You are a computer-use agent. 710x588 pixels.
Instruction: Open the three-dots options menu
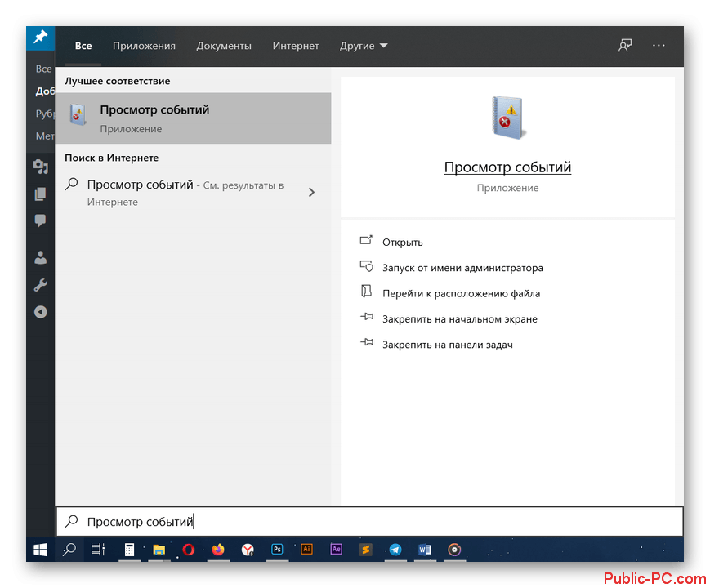[659, 46]
